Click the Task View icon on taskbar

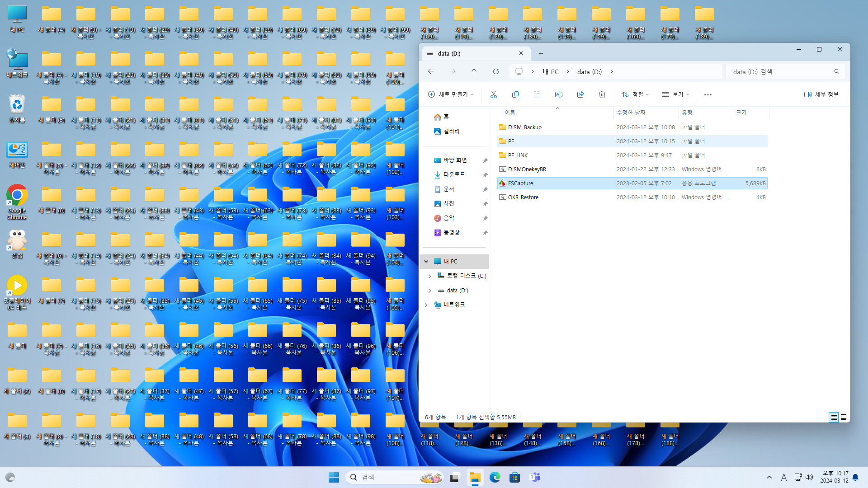[x=454, y=477]
